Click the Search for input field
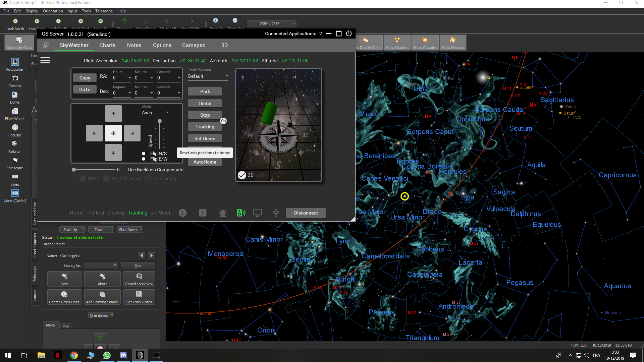 pos(98,265)
